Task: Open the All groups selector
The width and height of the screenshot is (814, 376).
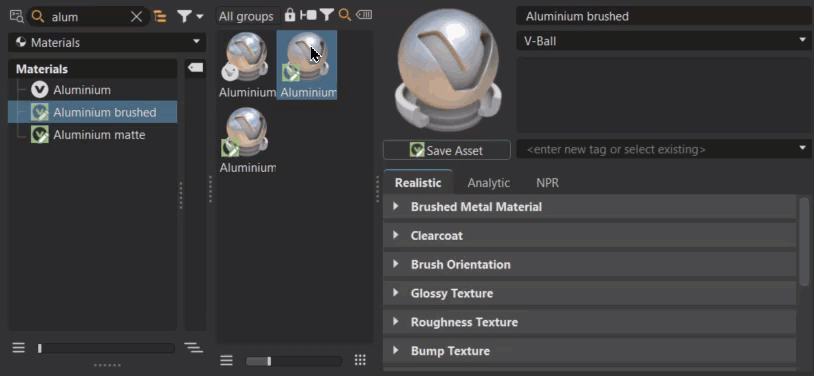Action: tap(247, 16)
